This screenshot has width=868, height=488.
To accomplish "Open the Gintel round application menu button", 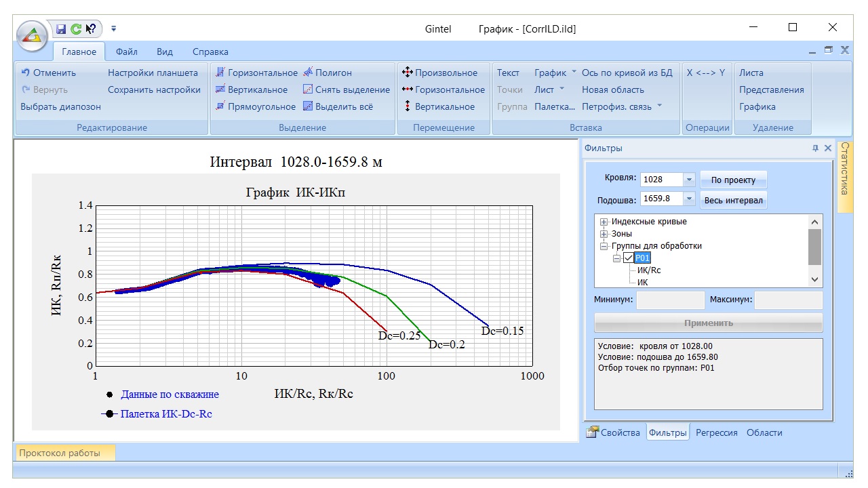I will point(32,36).
